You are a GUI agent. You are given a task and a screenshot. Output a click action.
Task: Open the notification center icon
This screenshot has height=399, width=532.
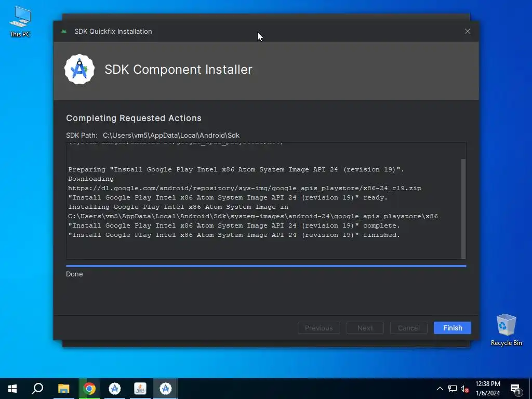pos(515,389)
